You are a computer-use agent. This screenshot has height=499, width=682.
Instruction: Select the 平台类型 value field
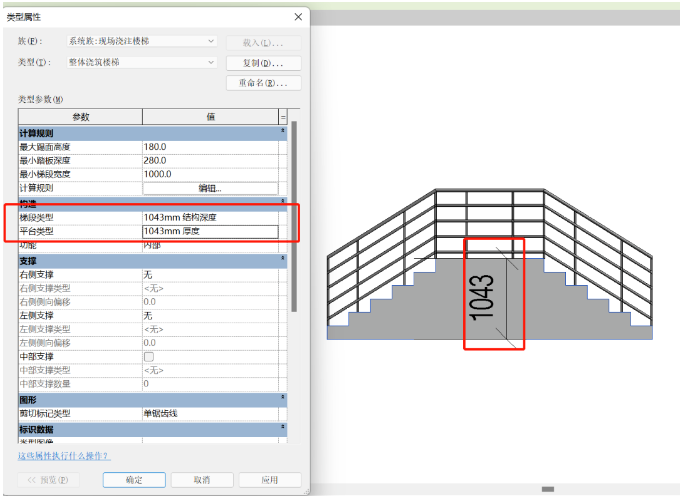click(211, 231)
